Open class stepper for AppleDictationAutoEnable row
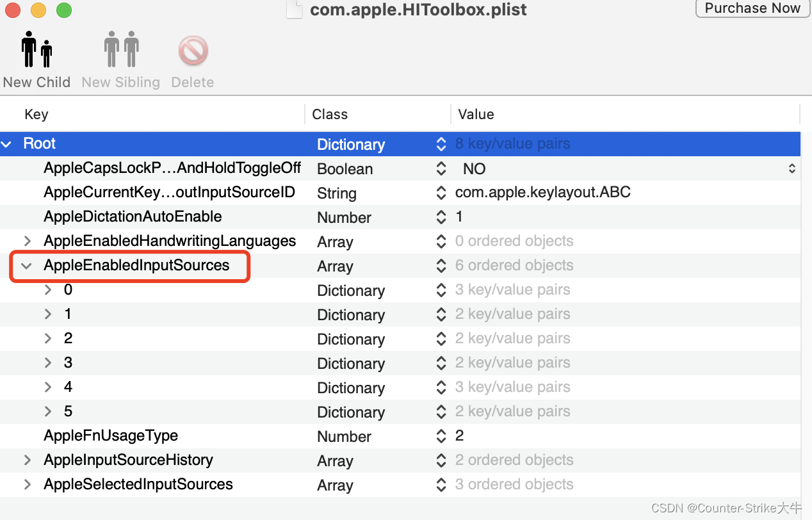The height and width of the screenshot is (520, 812). pos(441,217)
